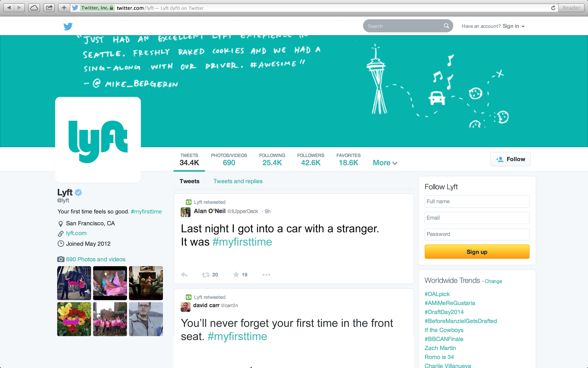This screenshot has height=368, width=588.
Task: Change Worldwide Trends location
Action: coord(493,281)
